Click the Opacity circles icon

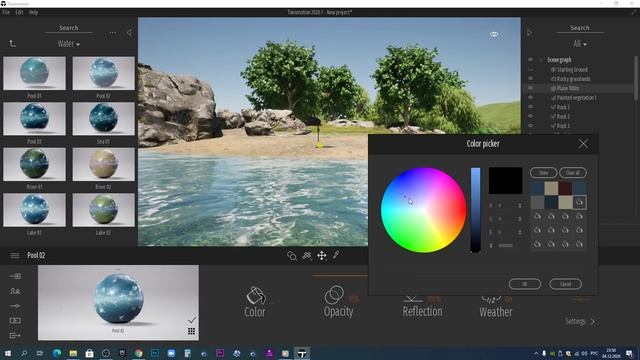(x=334, y=295)
